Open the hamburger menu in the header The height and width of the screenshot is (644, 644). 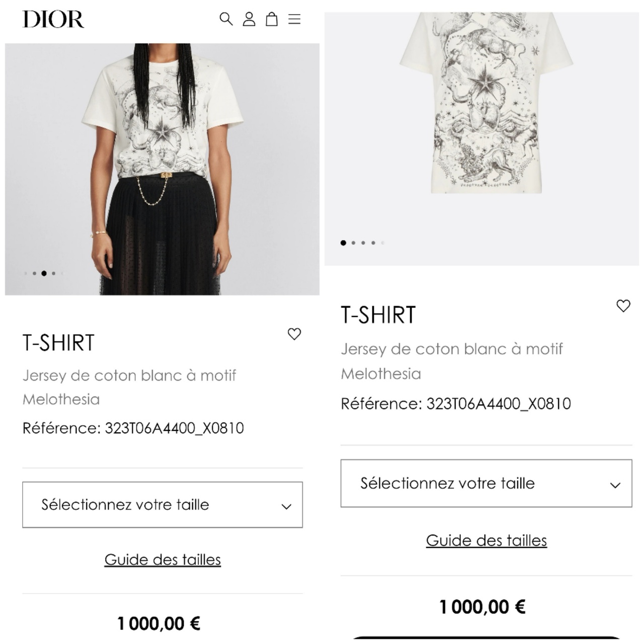(x=294, y=19)
